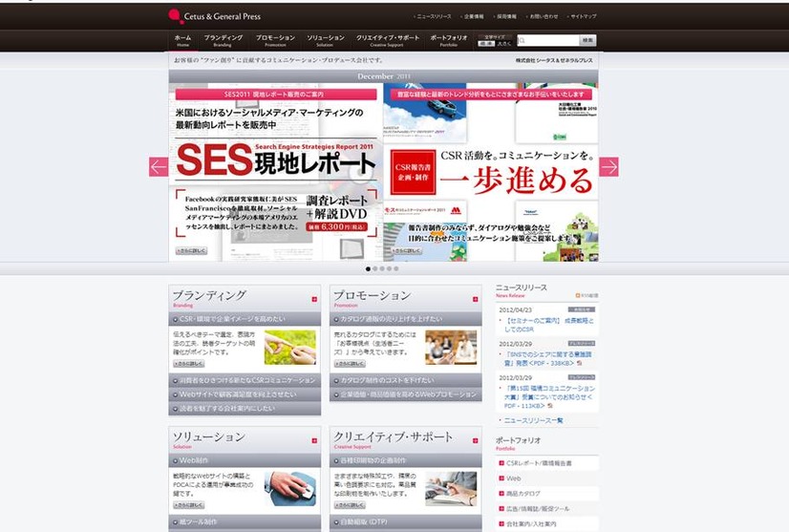789x532 pixels.
Task: Expand the CSR・環境で企業イメージを高めたい section
Action: [245, 319]
